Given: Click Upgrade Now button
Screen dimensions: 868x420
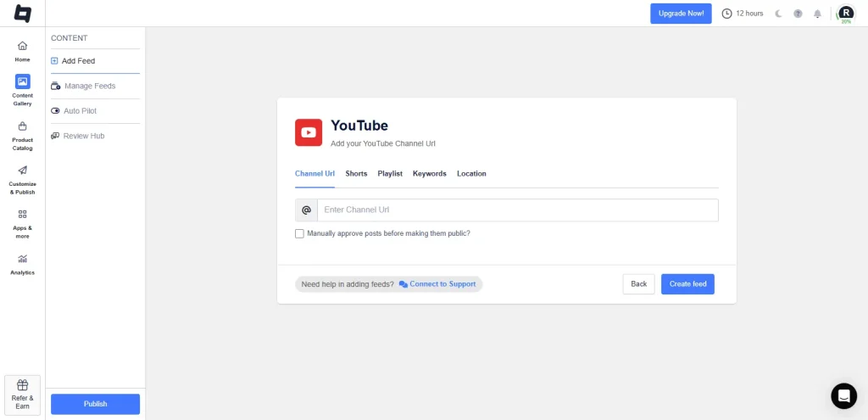Looking at the screenshot, I should pos(681,14).
